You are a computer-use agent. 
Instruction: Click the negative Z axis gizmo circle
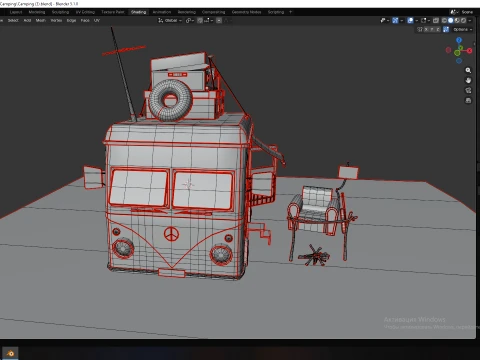[x=459, y=61]
